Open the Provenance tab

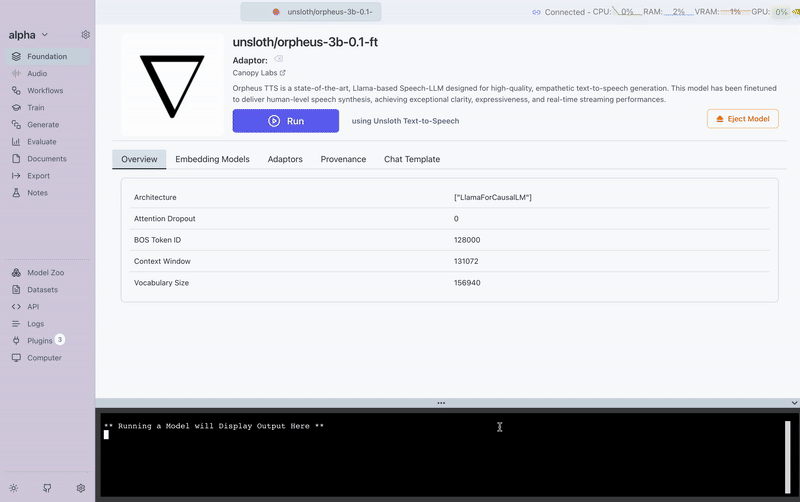[x=343, y=159]
